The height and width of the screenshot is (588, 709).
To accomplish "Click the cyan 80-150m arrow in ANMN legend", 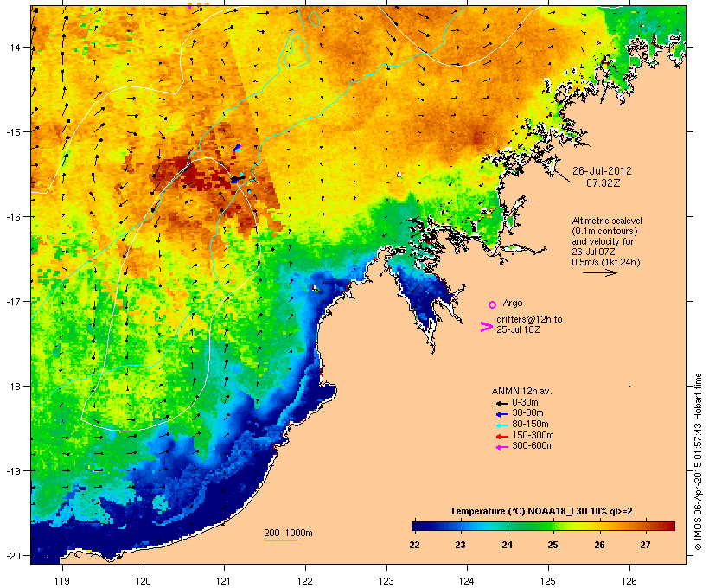I will 502,425.
